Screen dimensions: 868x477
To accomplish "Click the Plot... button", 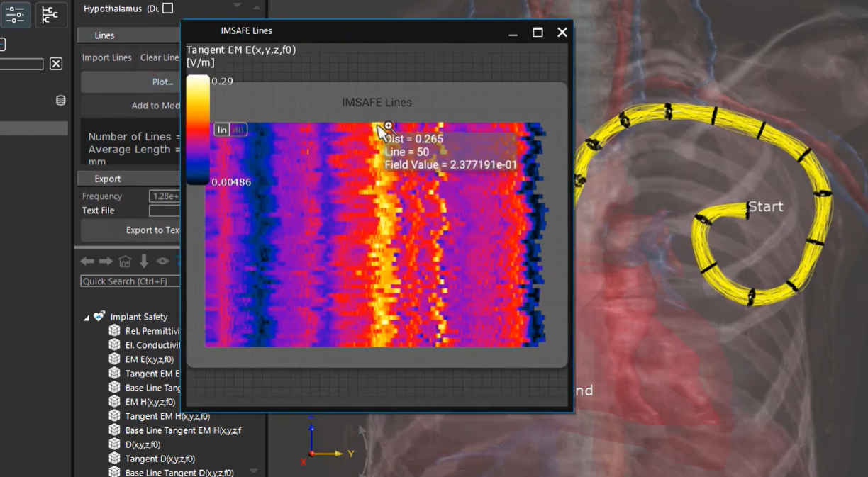I will 130,82.
